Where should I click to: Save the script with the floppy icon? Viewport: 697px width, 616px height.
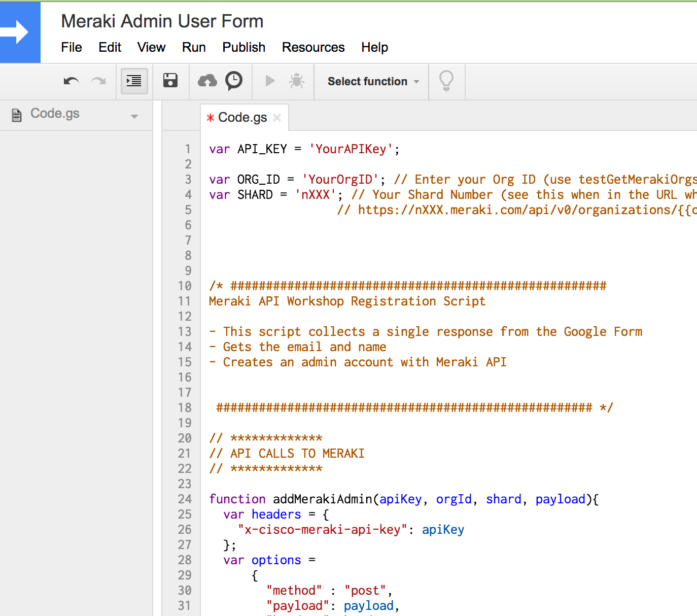(x=170, y=81)
